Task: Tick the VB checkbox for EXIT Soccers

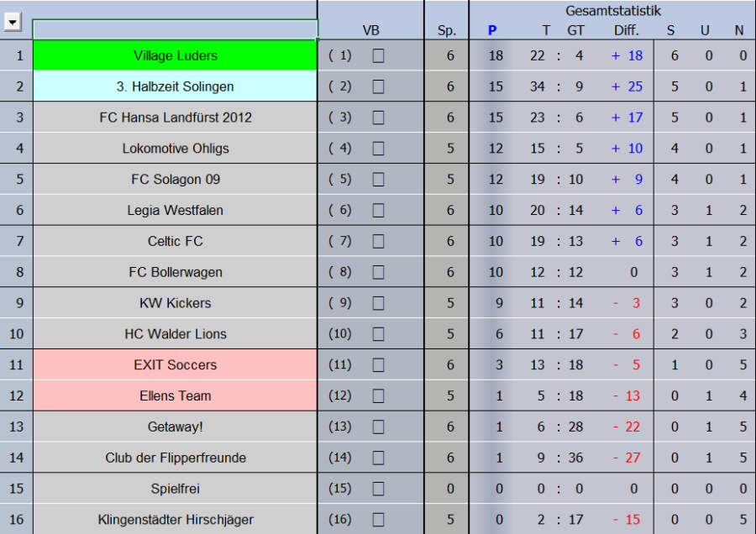Action: pos(378,365)
